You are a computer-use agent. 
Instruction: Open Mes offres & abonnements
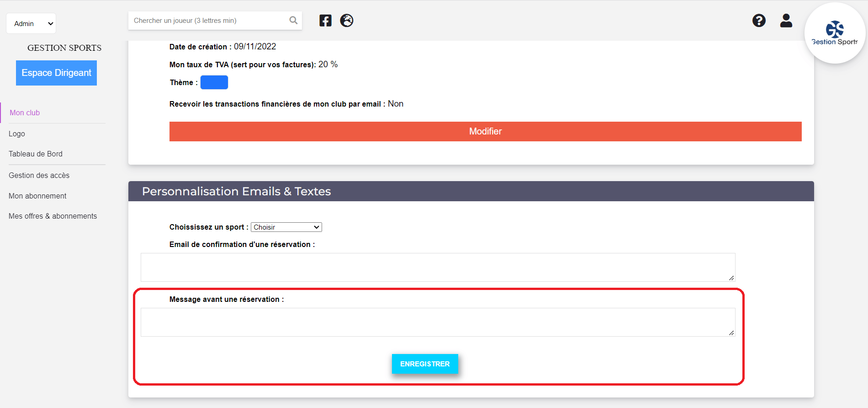point(53,216)
